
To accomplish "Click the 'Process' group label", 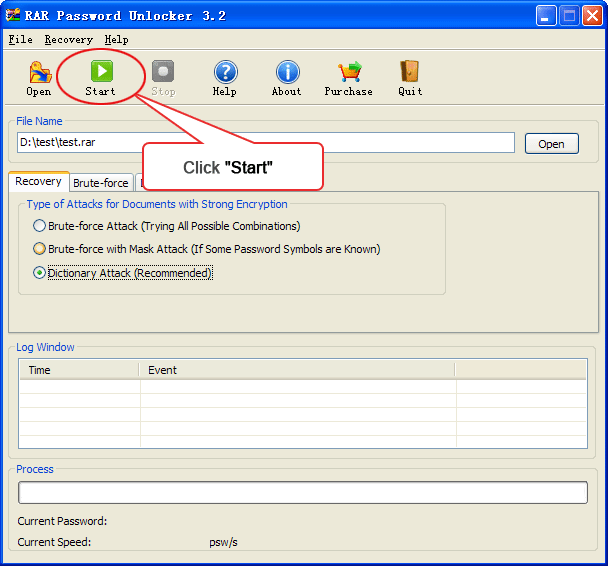I will pos(35,469).
